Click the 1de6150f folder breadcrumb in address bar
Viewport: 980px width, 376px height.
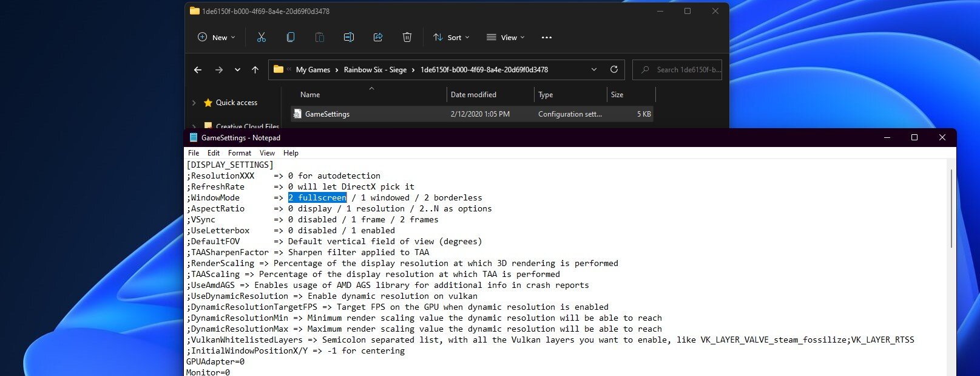tap(484, 70)
